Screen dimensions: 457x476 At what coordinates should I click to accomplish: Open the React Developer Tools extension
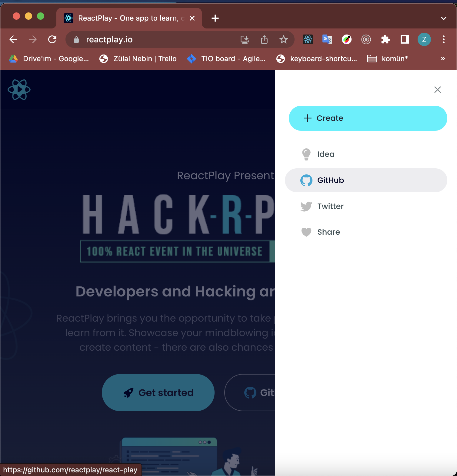308,39
